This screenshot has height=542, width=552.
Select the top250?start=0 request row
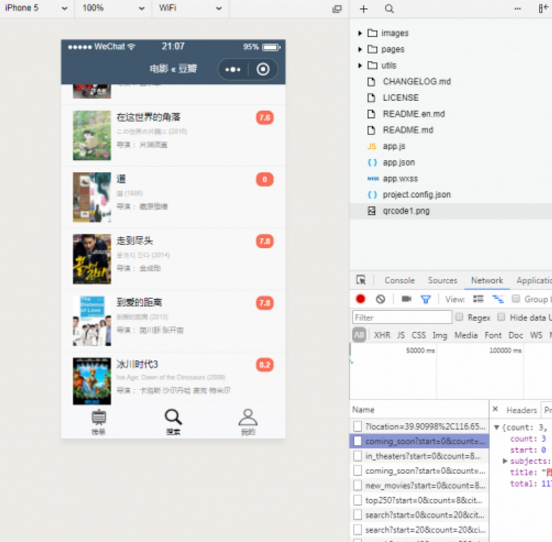(x=419, y=500)
